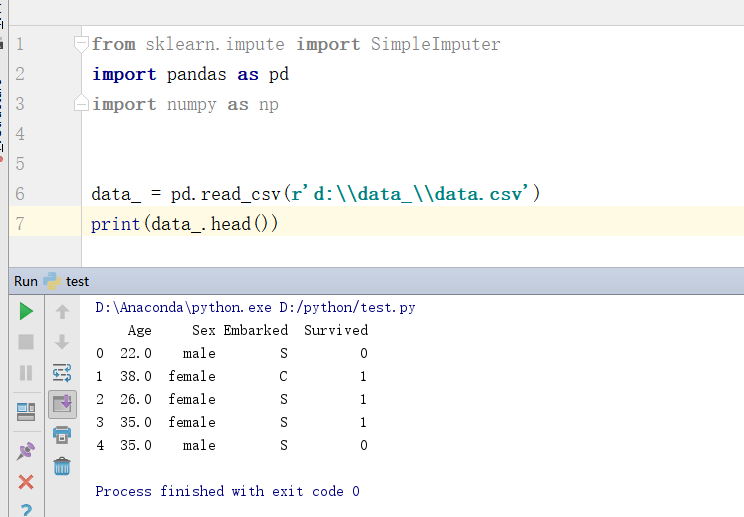Image resolution: width=744 pixels, height=517 pixels.
Task: Click the 'd:\\data_\\data.csv' path string
Action: (x=418, y=194)
